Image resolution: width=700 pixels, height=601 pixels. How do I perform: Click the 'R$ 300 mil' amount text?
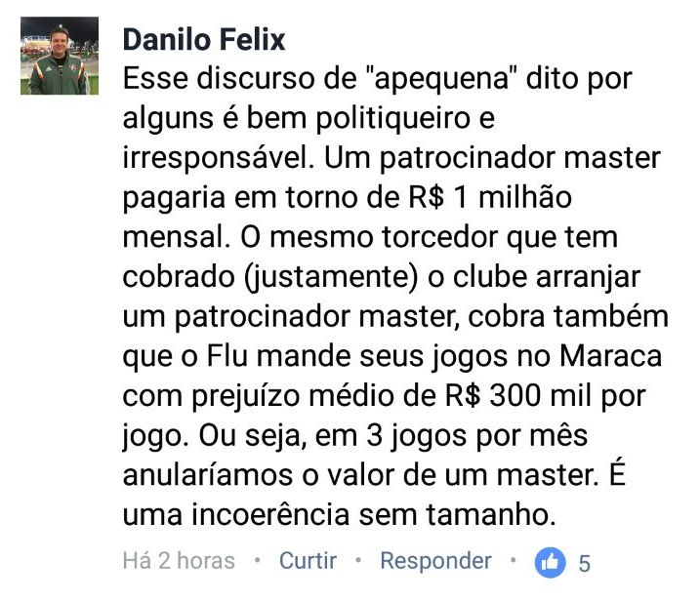[x=518, y=395]
